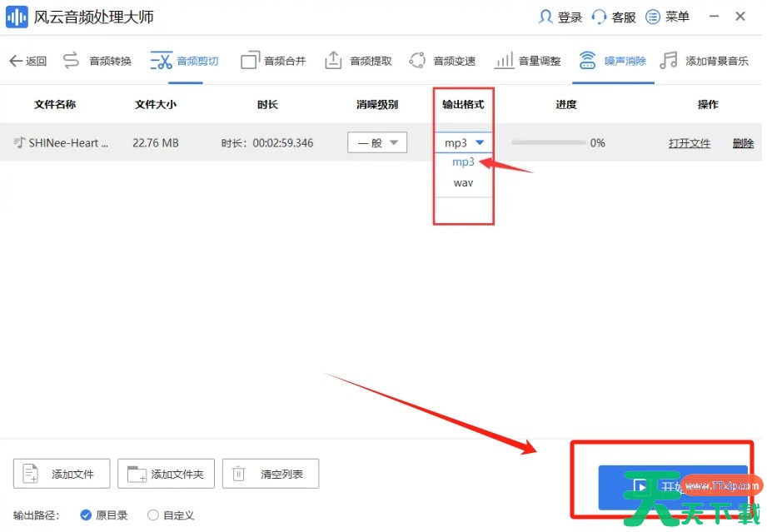Click the 添加文件 button
The width and height of the screenshot is (767, 532).
62,474
